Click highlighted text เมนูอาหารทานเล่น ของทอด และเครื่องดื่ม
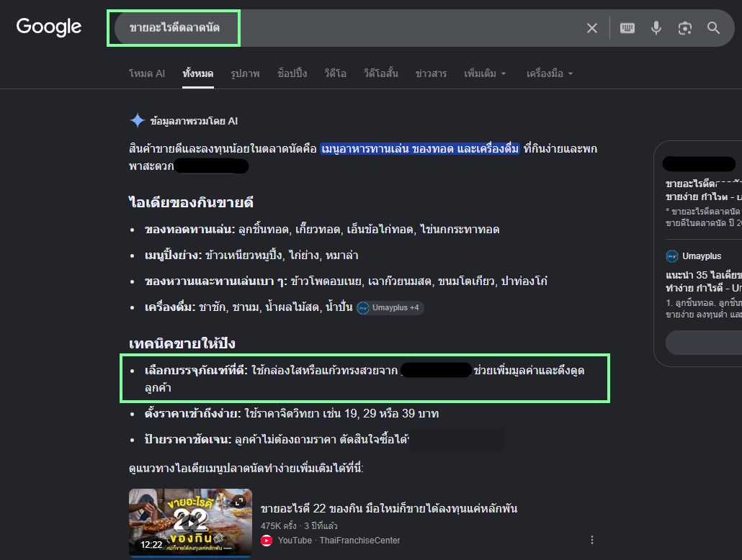 pyautogui.click(x=420, y=149)
